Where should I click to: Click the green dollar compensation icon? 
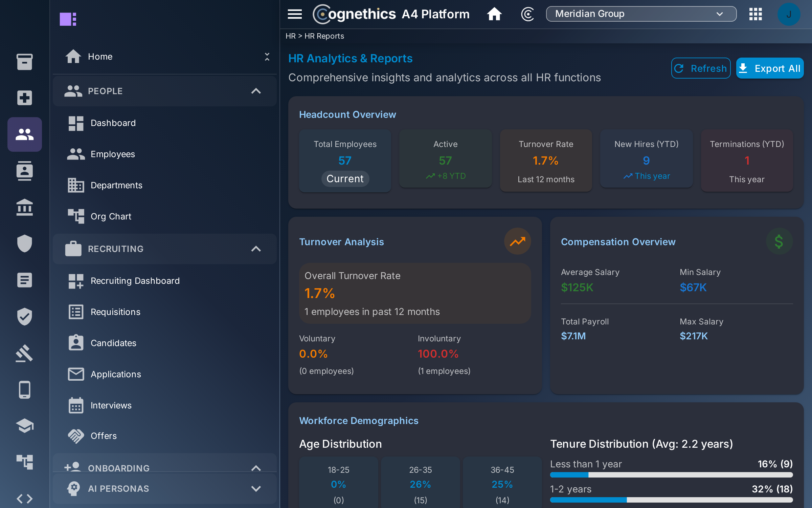point(779,241)
